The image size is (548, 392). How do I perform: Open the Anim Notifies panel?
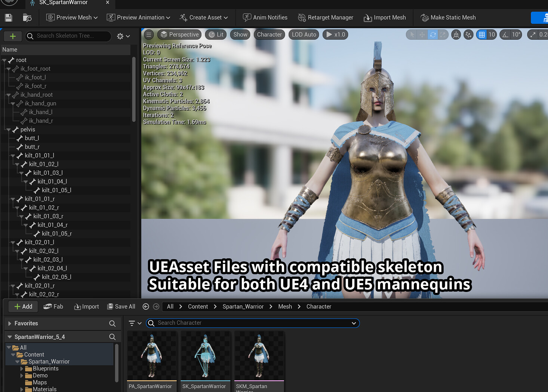click(265, 18)
